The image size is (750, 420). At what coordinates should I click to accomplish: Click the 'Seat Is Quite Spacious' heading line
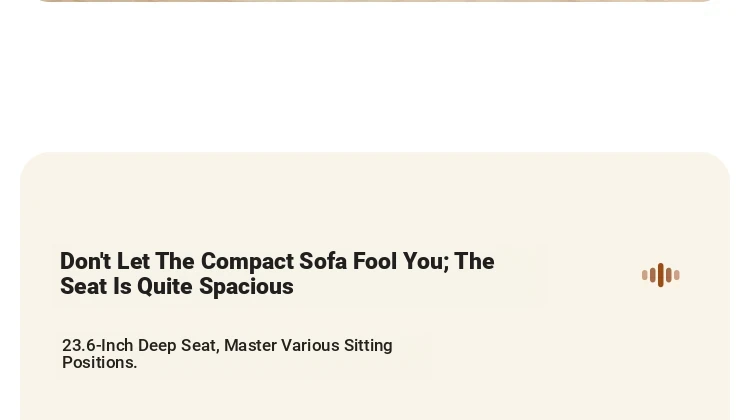pos(177,287)
